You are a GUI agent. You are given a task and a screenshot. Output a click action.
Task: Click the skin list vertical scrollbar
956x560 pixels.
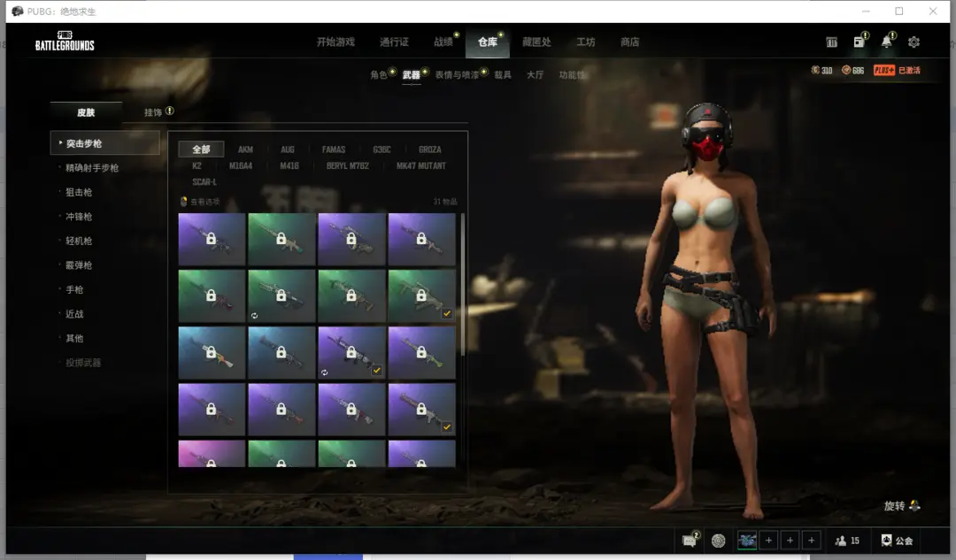click(x=462, y=283)
